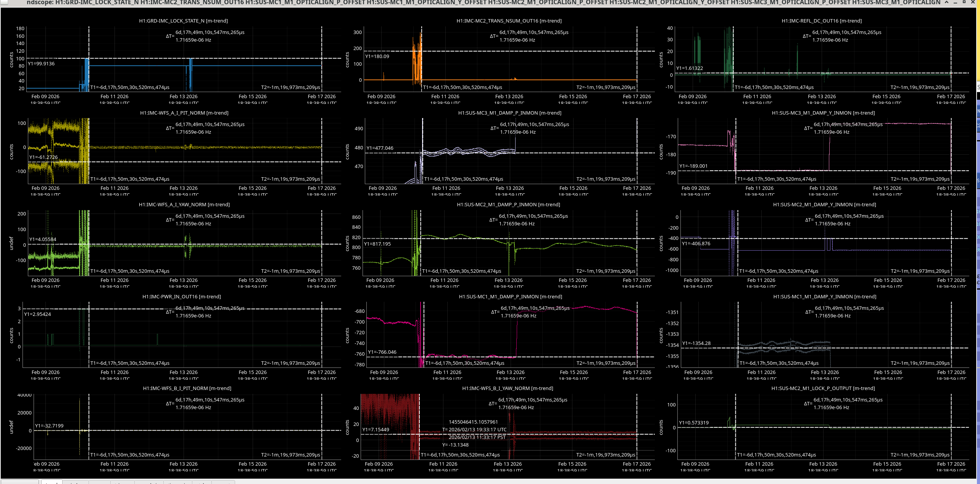
Task: Click the Y1=180.09 cursor label in MC2_TRANS plot
Action: (377, 57)
